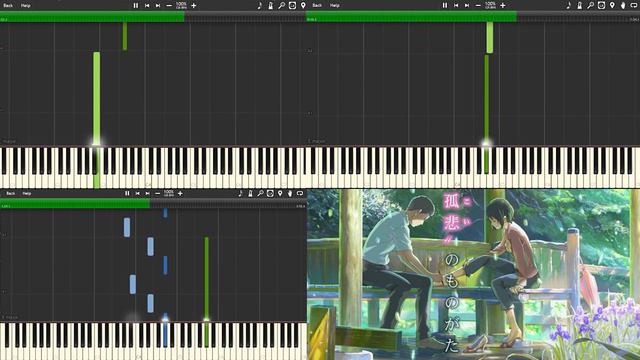Toggle music note icon in top-left window

coord(260,5)
